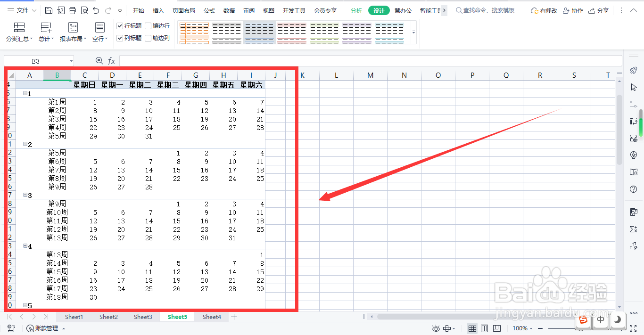Open the 文件 file menu dropdown arrow
This screenshot has width=644, height=335.
pos(34,10)
